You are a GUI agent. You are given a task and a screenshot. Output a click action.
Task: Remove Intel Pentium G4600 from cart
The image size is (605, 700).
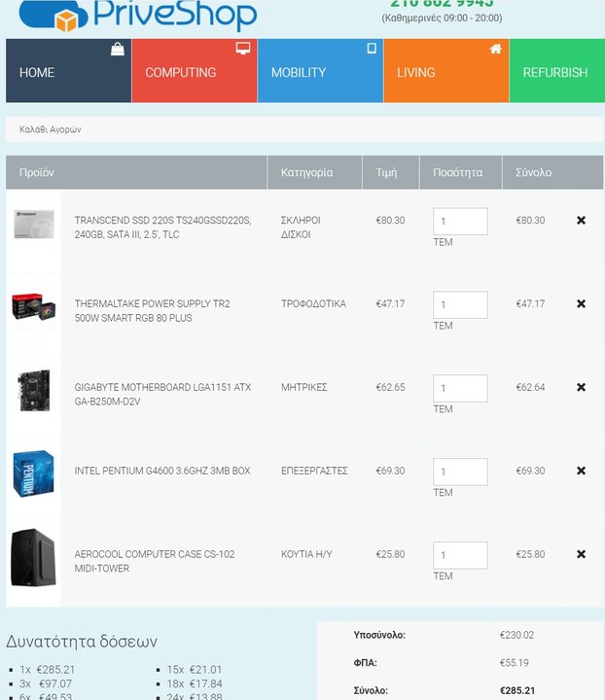click(x=581, y=471)
